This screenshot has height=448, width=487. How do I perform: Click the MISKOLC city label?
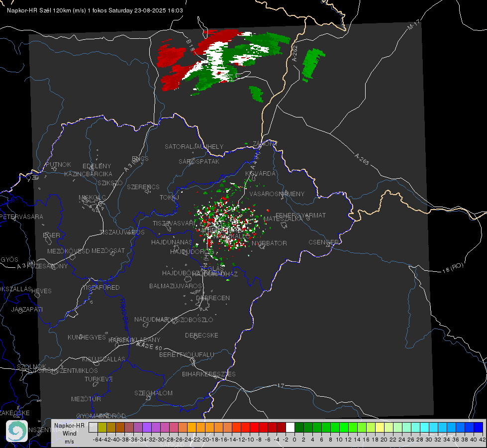click(x=92, y=198)
